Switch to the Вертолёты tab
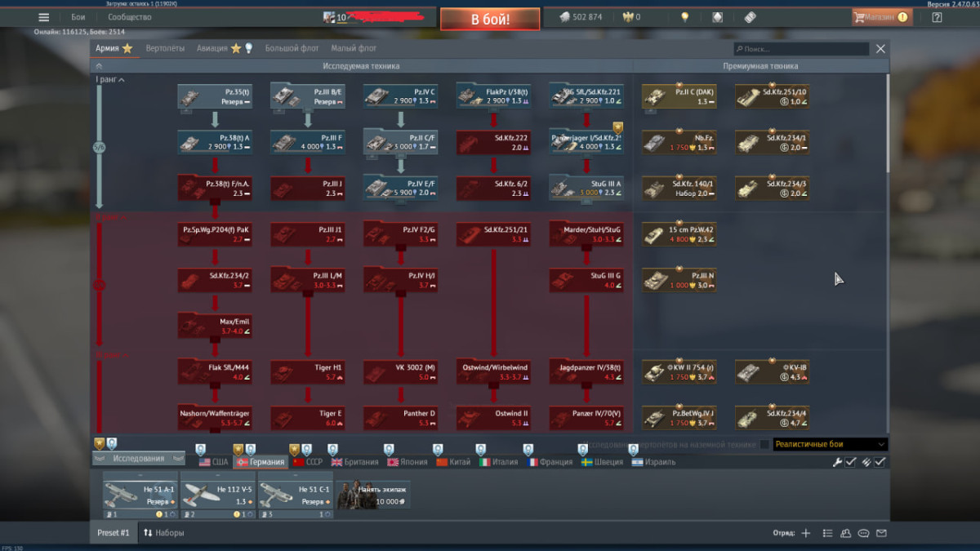Screen dimensions: 980x551 pyautogui.click(x=165, y=49)
